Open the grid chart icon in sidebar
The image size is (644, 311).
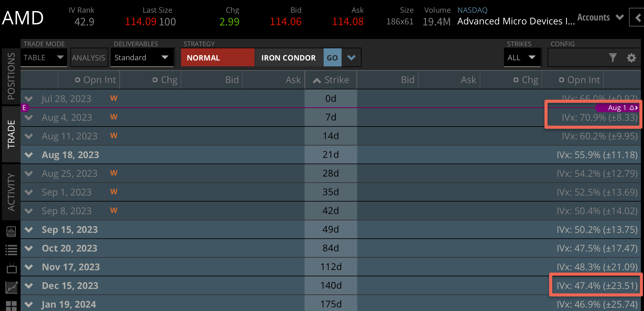click(x=11, y=287)
